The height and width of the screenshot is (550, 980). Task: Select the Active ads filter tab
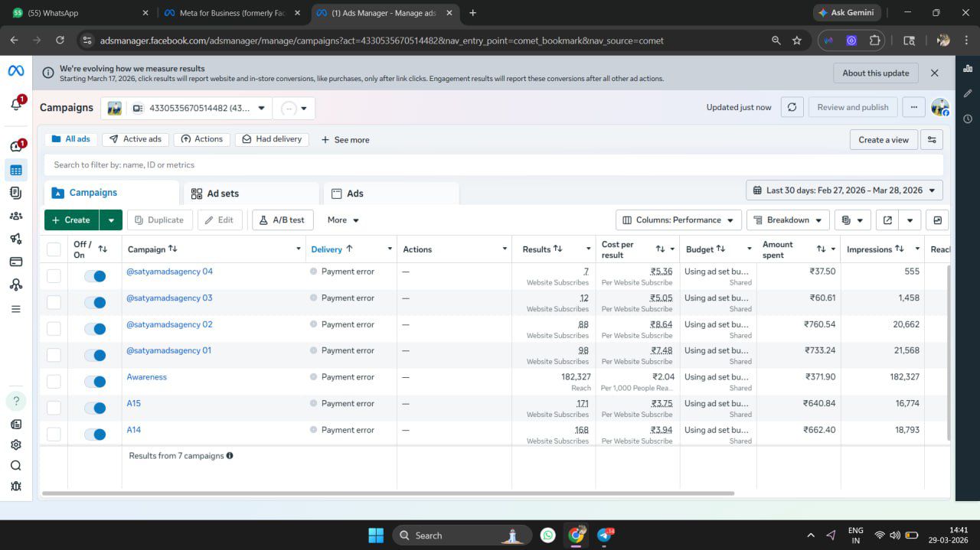pyautogui.click(x=136, y=139)
